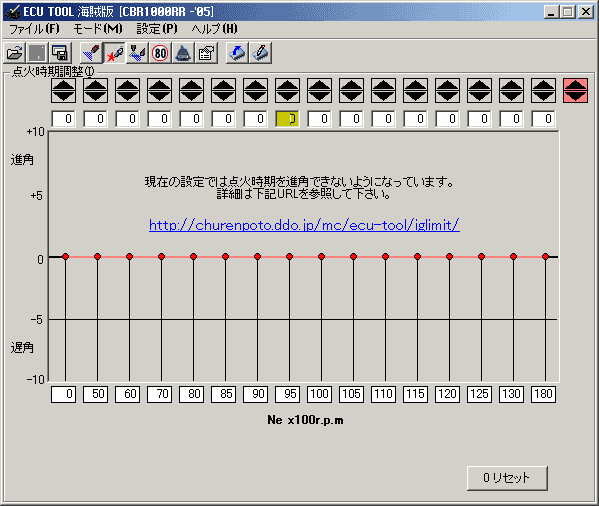Click the bottom rpm field showing 85
The image size is (599, 506).
(223, 394)
